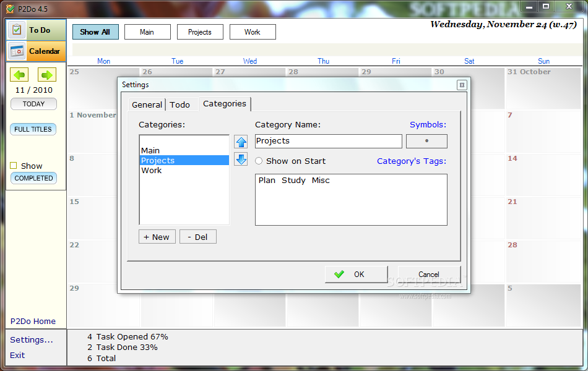This screenshot has height=371, width=588.
Task: Click the P2Do app icon in title bar
Action: 10,8
